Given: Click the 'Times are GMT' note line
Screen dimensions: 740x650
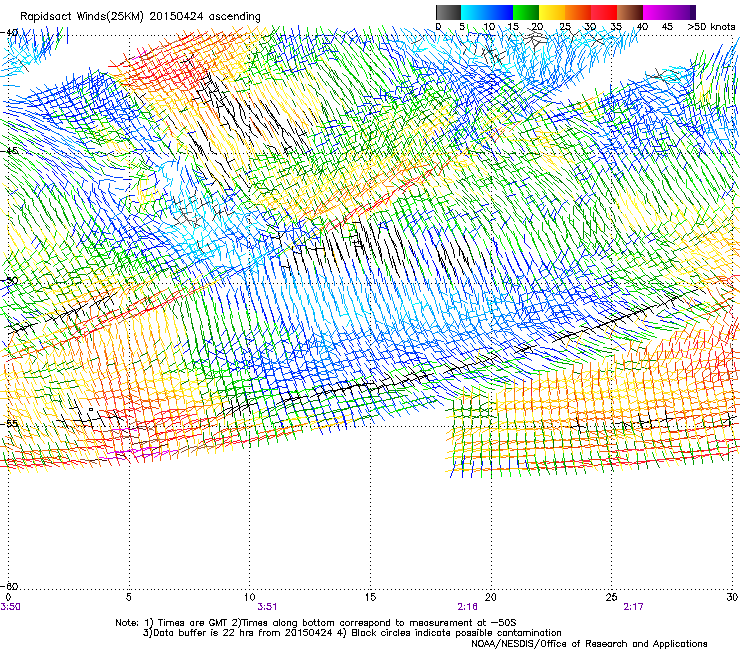Looking at the screenshot, I should (316, 623).
